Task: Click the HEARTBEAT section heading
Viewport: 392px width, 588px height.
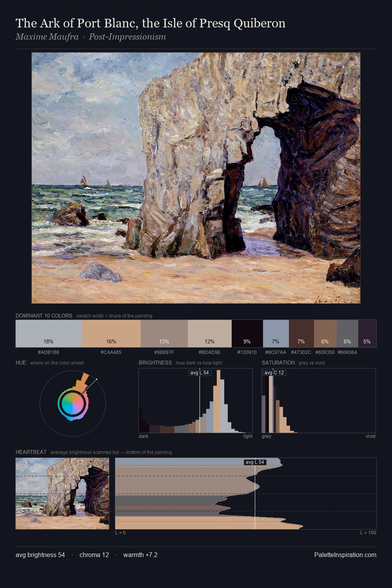Action: click(31, 452)
